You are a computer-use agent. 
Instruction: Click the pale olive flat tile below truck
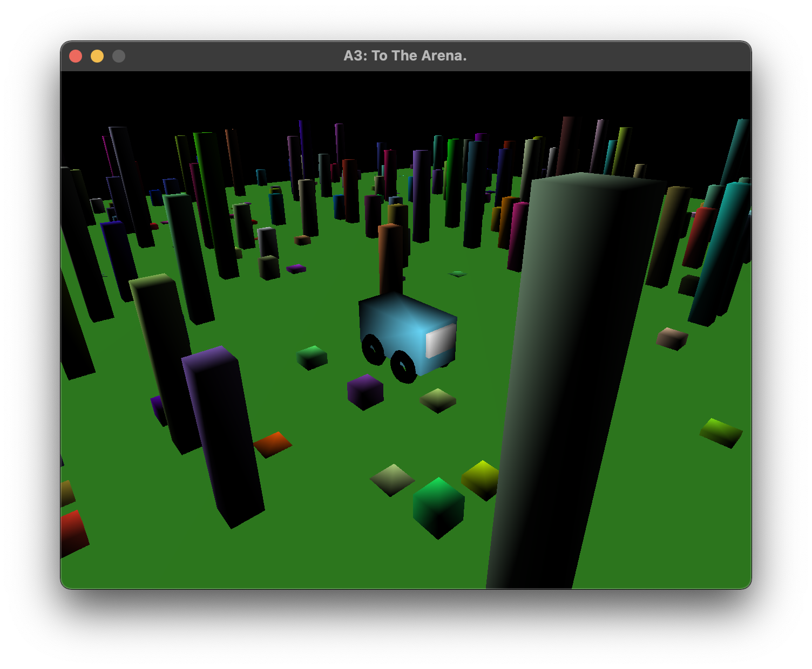[x=438, y=401]
